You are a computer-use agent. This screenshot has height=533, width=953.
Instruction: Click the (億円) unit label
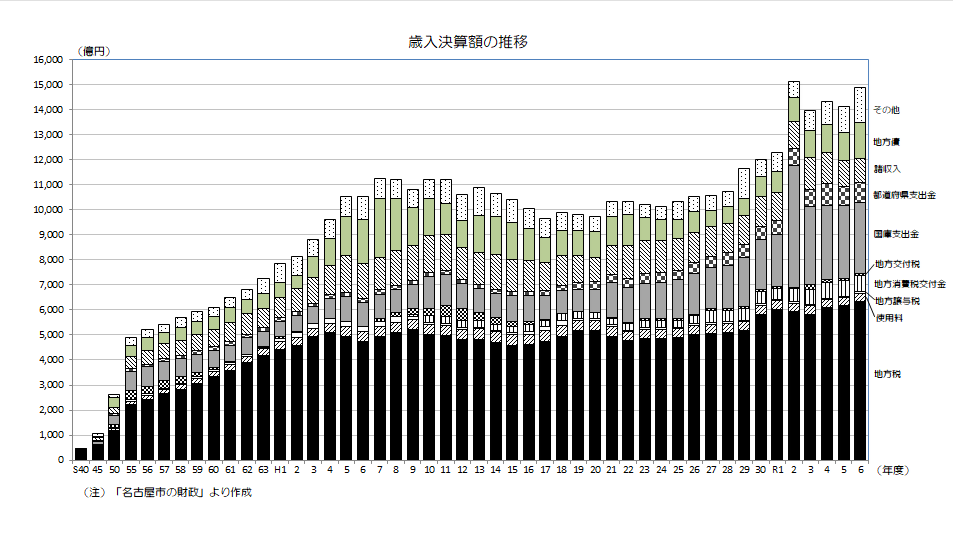[x=94, y=50]
